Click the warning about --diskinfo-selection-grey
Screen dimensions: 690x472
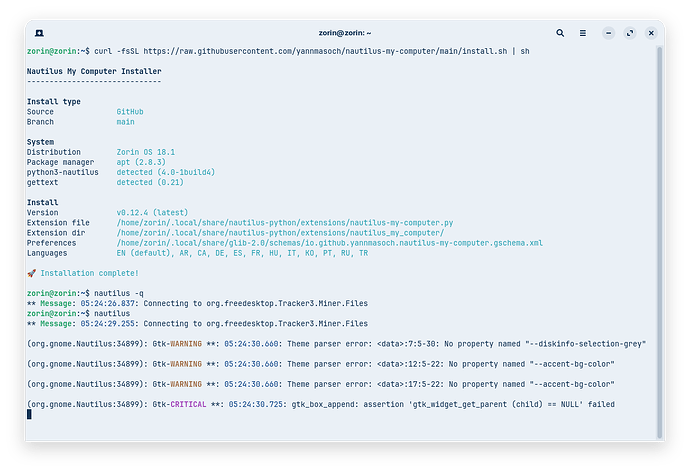pyautogui.click(x=336, y=344)
